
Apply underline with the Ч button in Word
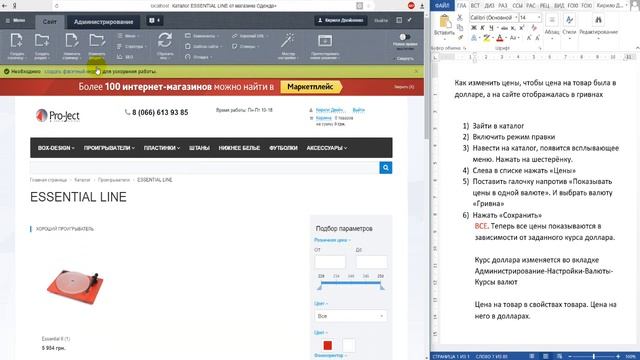point(491,28)
